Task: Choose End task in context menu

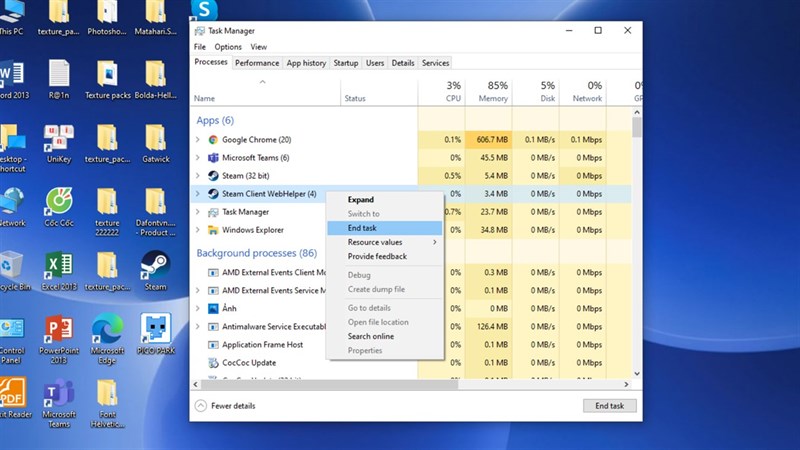Action: (385, 228)
